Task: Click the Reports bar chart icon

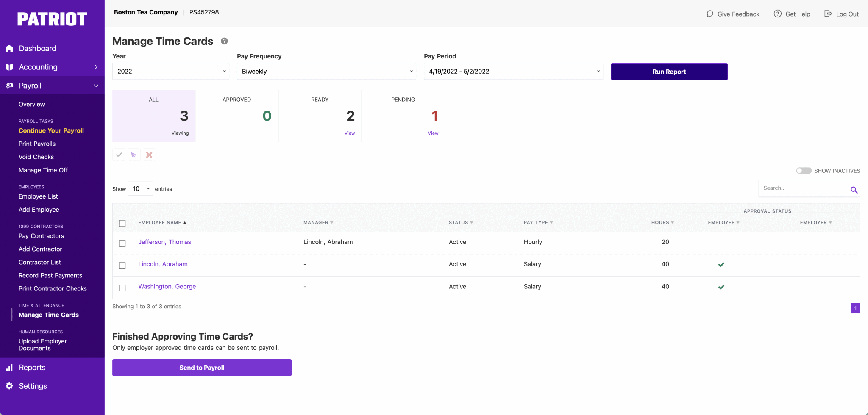Action: click(x=9, y=367)
